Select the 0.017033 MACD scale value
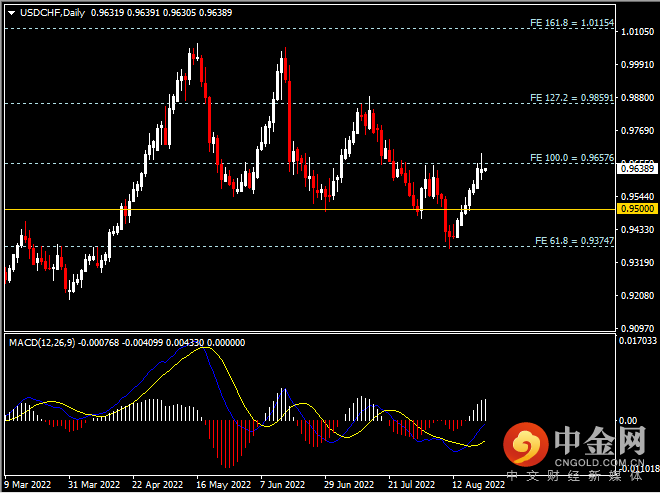 click(x=638, y=340)
